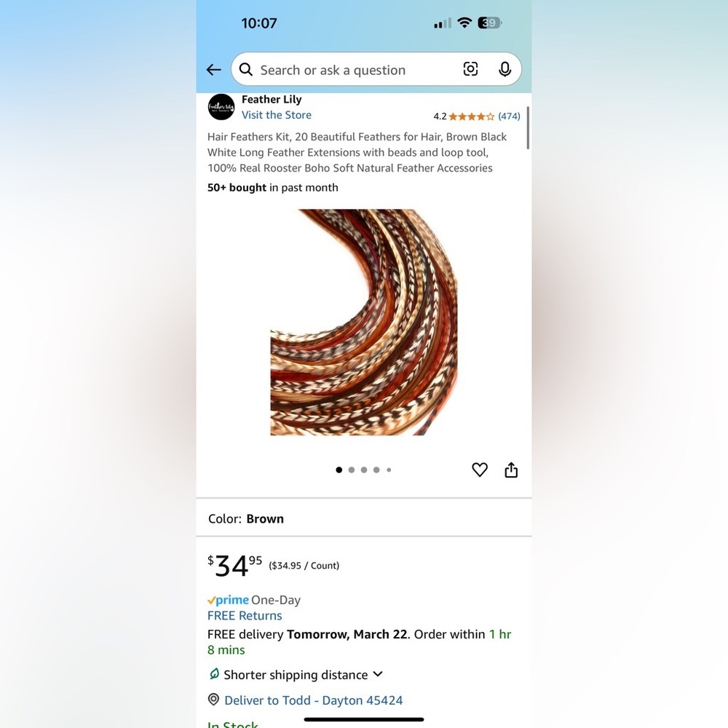Open camera lens visual search
728x728 pixels.
click(x=470, y=69)
